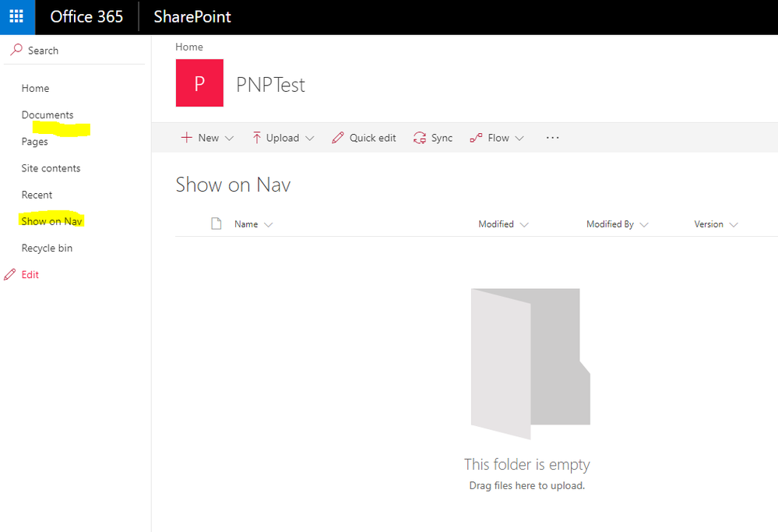Expand the Upload dropdown chevron
This screenshot has width=778, height=532.
309,138
